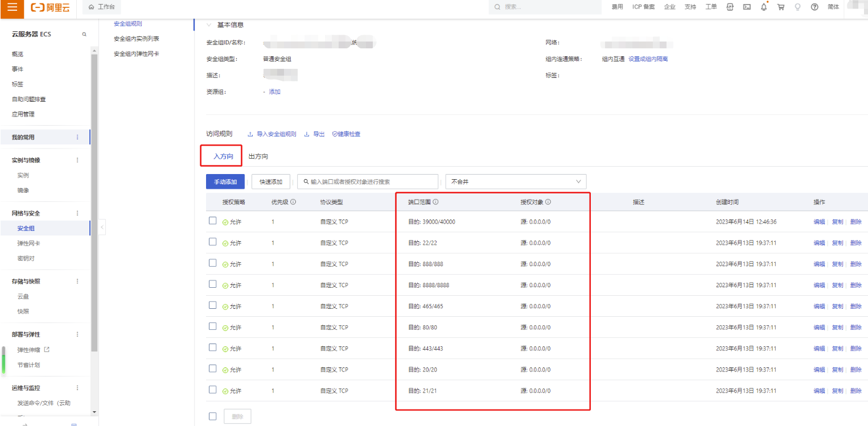
Task: Click the lightbulb icon in top bar
Action: coord(797,7)
